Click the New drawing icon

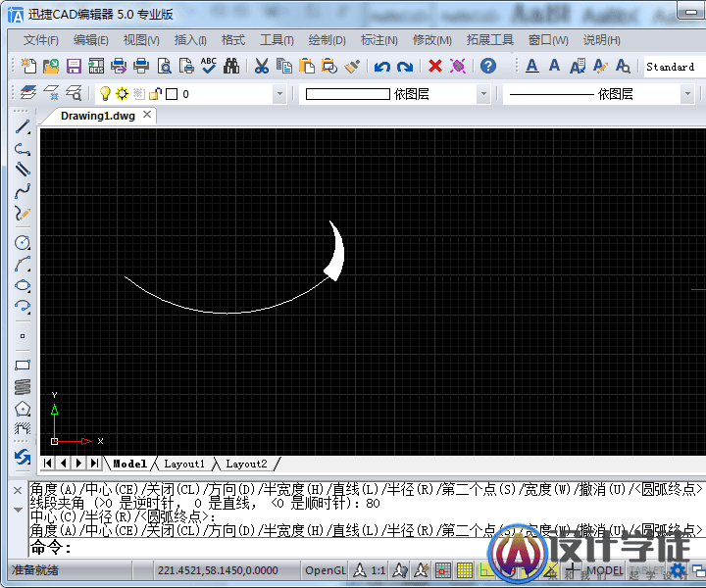point(28,66)
